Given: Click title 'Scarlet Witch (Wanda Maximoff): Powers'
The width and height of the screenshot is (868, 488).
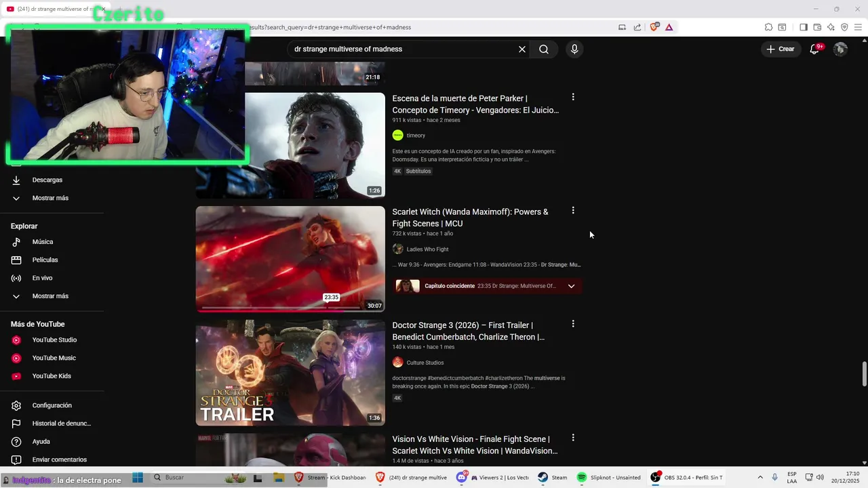Looking at the screenshot, I should [470, 218].
